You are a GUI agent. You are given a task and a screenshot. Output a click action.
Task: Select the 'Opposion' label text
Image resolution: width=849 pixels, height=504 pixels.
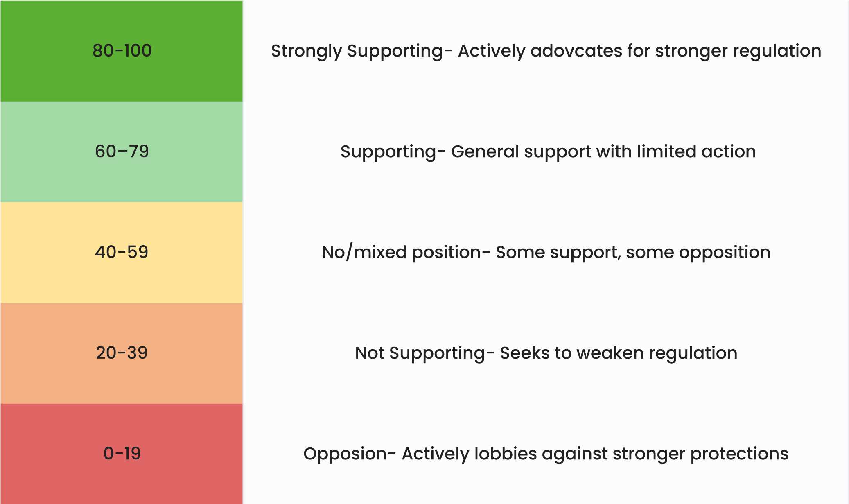345,454
